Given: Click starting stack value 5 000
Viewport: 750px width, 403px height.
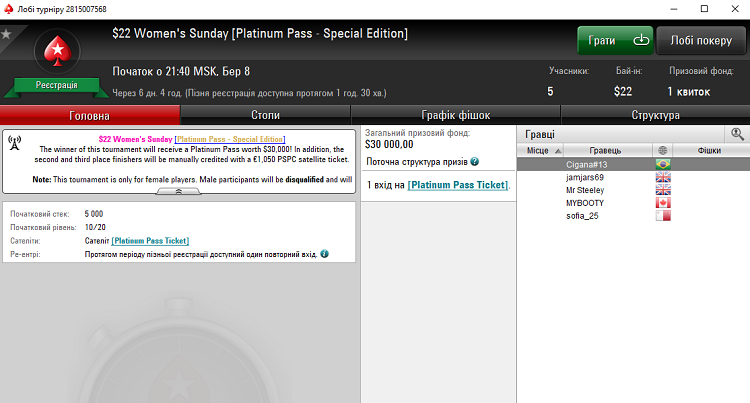Looking at the screenshot, I should (94, 214).
